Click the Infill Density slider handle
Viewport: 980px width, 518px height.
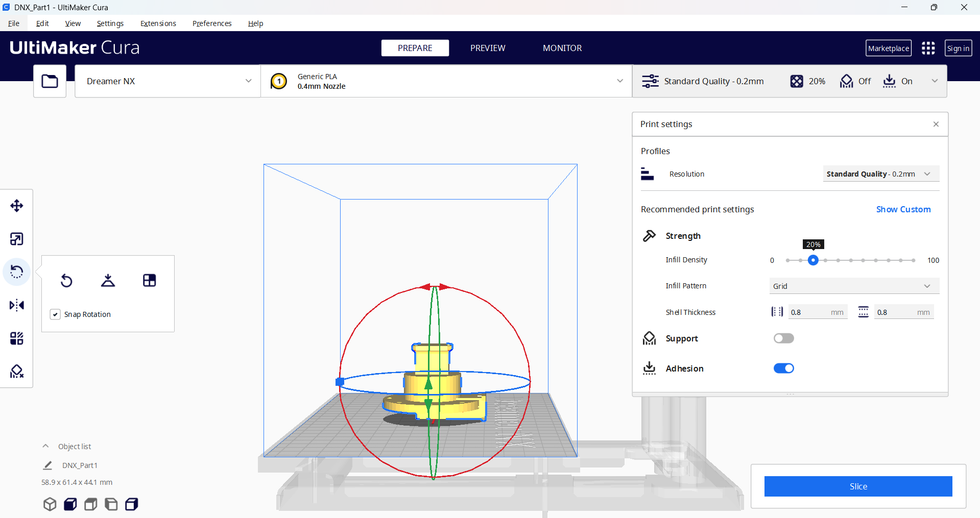[x=813, y=260]
